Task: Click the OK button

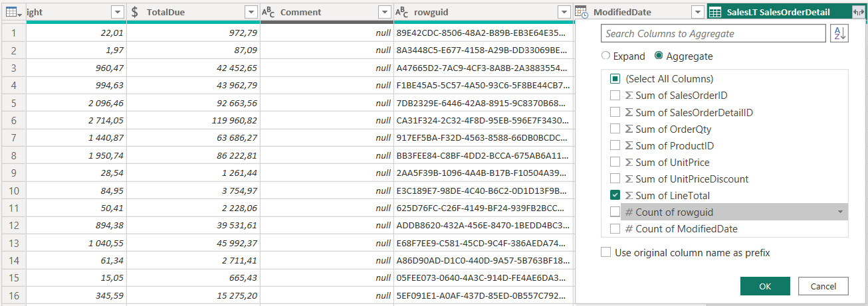Action: point(765,286)
